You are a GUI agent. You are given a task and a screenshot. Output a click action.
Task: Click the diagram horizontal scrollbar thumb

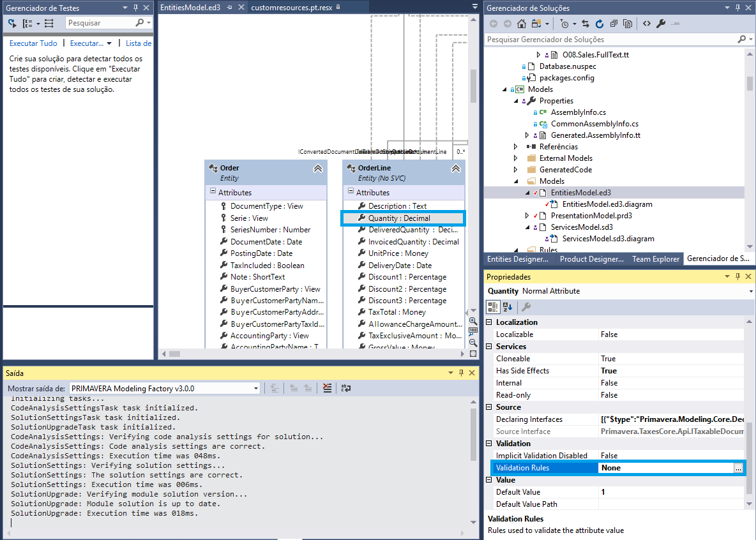pyautogui.click(x=174, y=354)
